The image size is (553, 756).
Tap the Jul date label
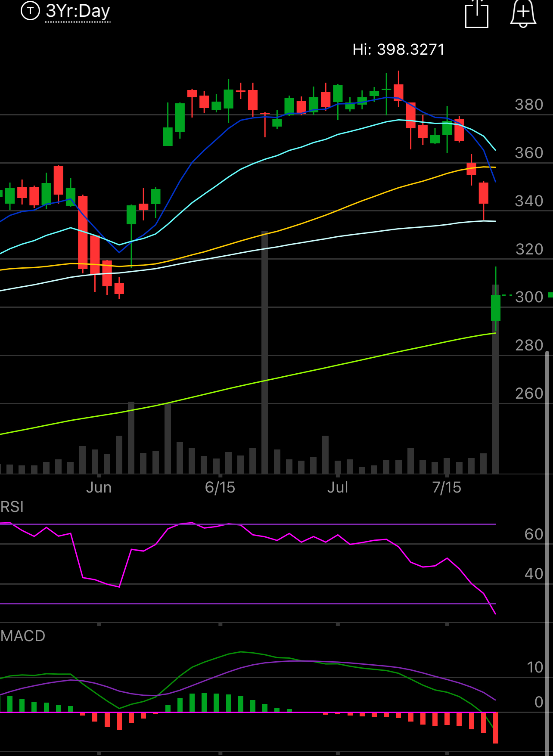point(338,487)
